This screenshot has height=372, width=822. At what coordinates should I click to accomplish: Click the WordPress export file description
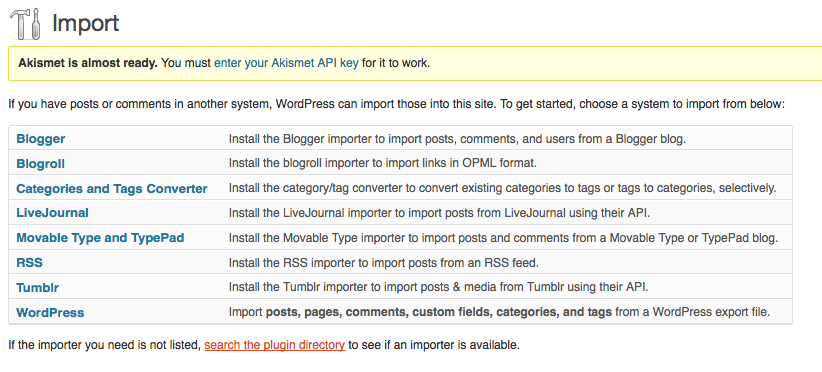tap(499, 313)
